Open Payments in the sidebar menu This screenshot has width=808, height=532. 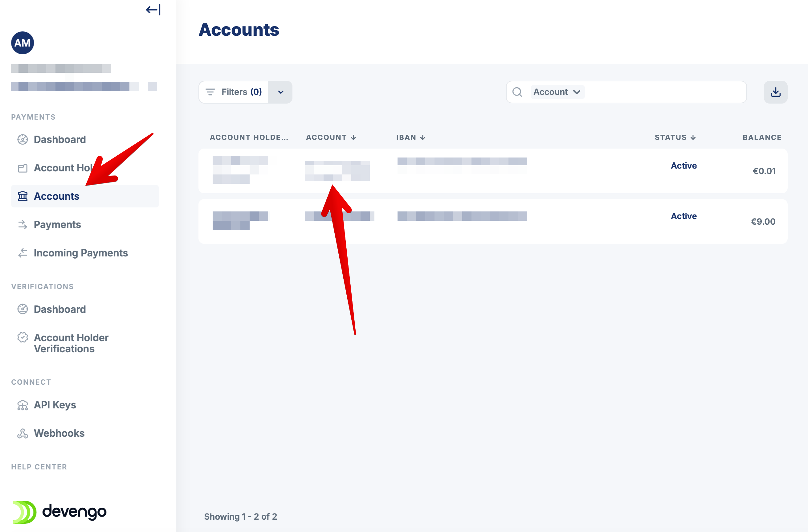[57, 225]
